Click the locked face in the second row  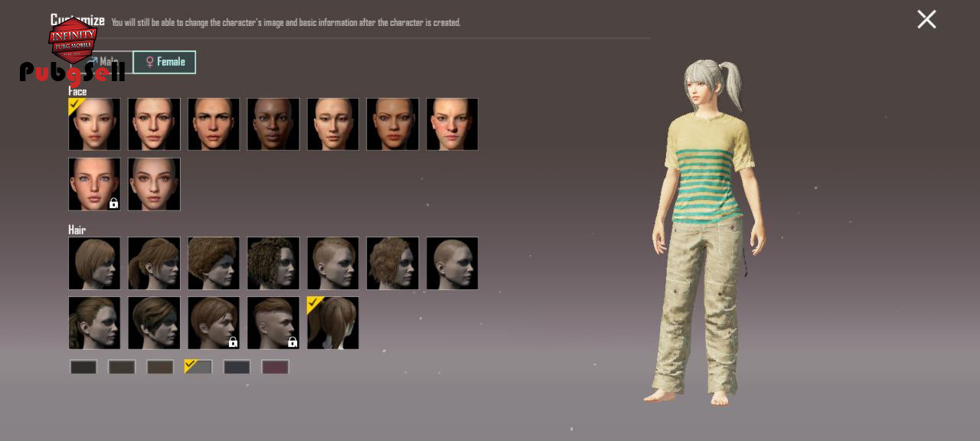tap(94, 184)
